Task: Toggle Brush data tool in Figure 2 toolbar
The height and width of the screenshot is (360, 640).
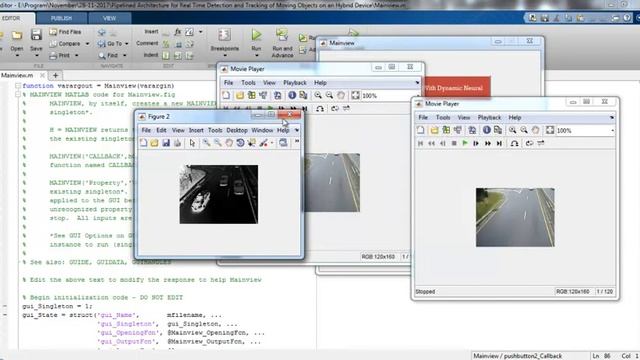Action: pos(264,143)
